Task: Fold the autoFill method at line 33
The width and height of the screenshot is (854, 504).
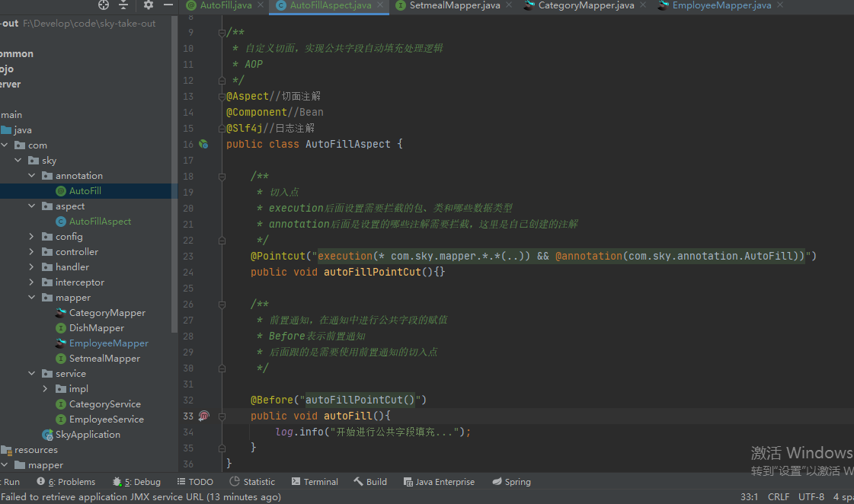Action: pos(222,416)
